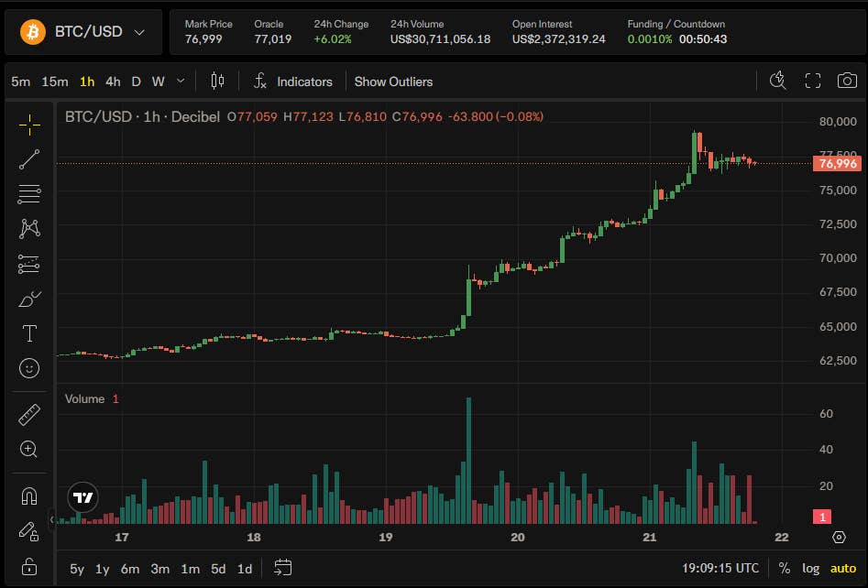Toggle the magnet mode tool
This screenshot has width=868, height=588.
point(29,496)
